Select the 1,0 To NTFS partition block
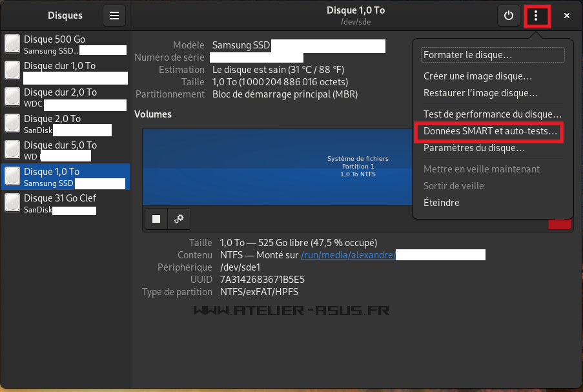This screenshot has width=583, height=392. tap(278, 166)
